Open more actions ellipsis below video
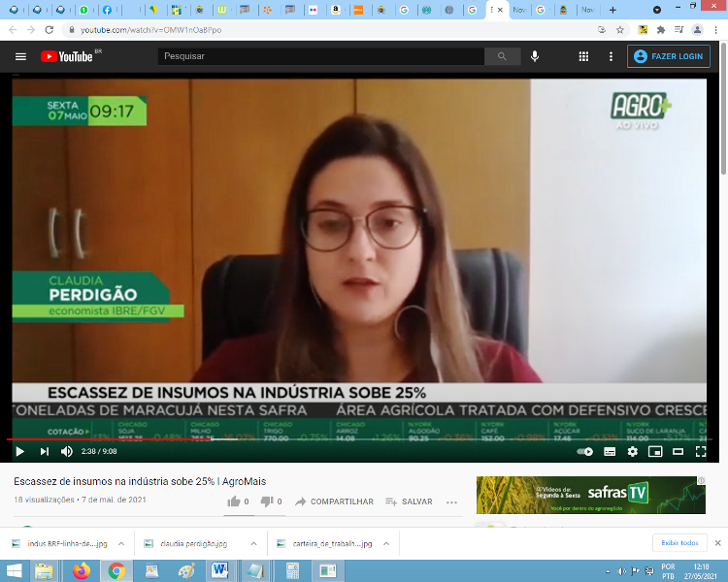728x582 pixels. tap(451, 501)
